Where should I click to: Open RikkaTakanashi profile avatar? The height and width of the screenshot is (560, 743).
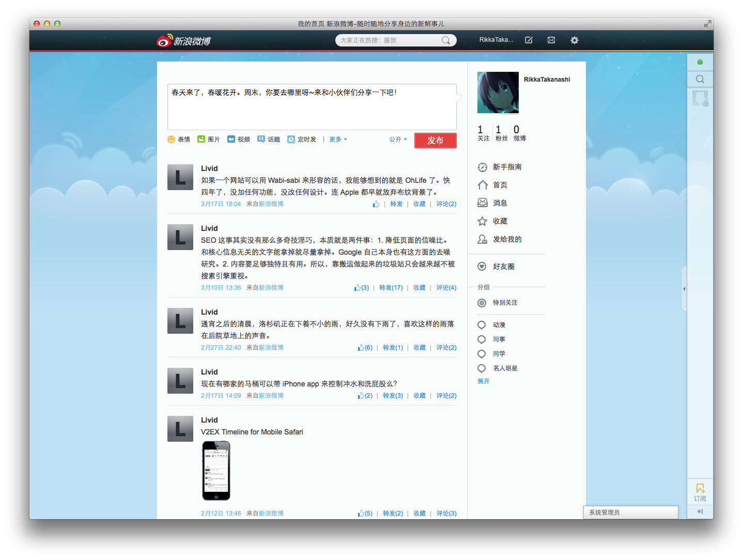pos(498,92)
